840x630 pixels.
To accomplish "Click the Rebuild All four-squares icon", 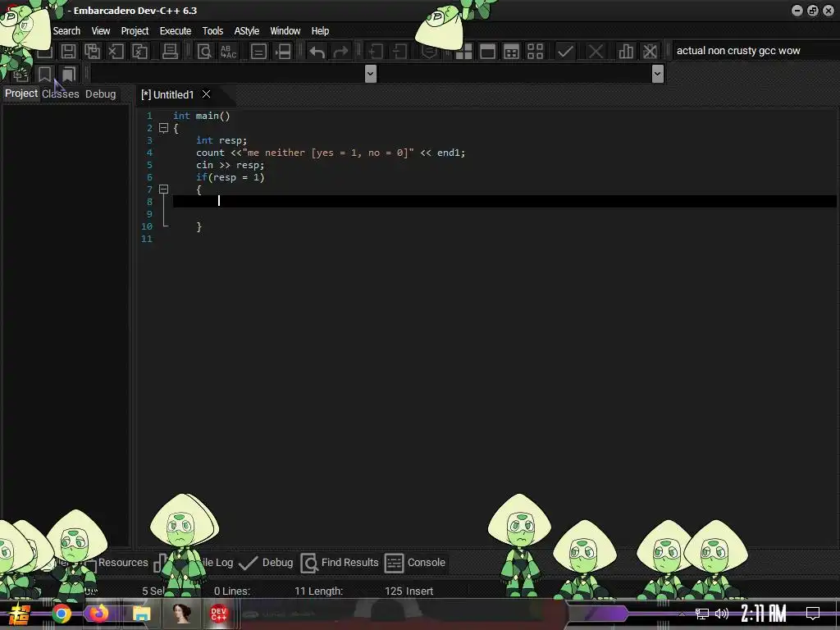I will (x=535, y=52).
